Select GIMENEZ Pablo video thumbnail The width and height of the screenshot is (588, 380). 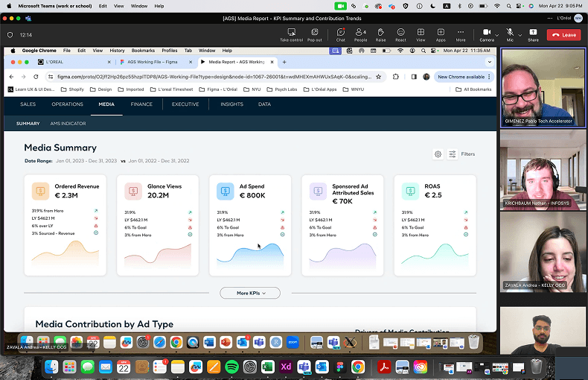tap(543, 88)
